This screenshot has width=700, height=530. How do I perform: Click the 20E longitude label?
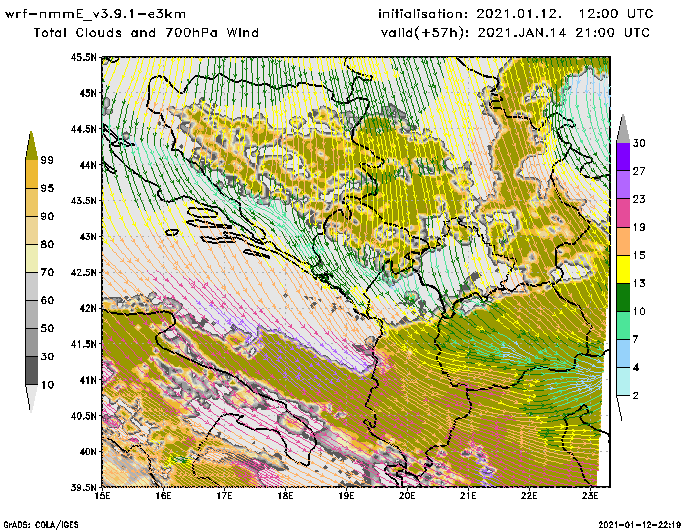(407, 496)
